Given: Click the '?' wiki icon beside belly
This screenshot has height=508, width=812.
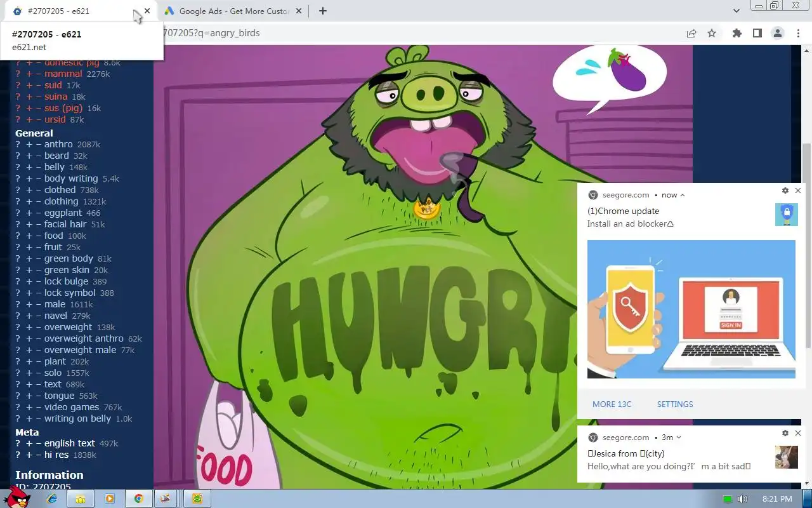Looking at the screenshot, I should pos(18,167).
